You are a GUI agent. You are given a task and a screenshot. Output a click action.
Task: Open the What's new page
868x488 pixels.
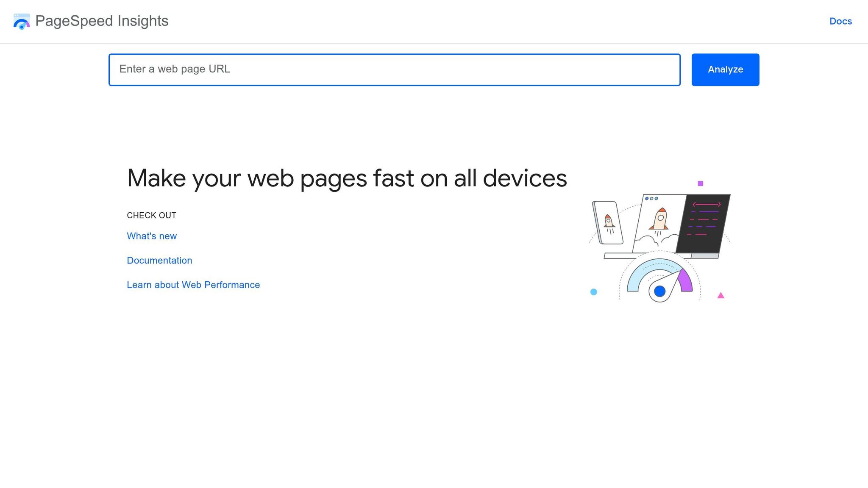(152, 236)
